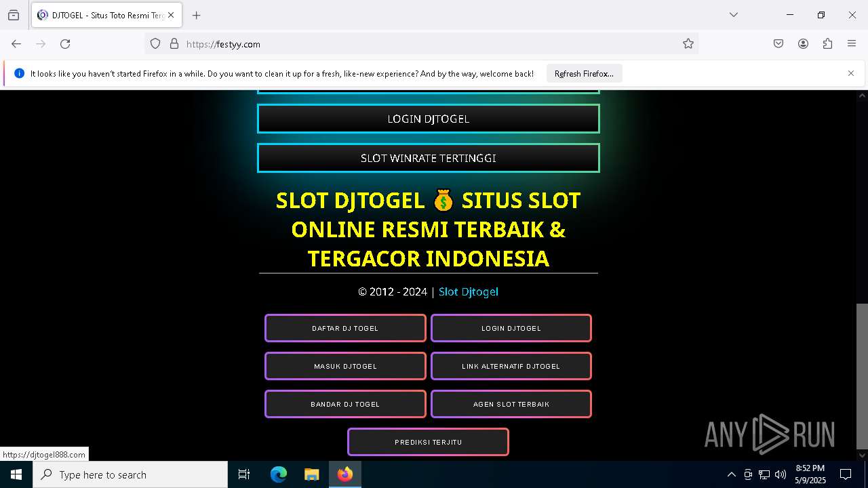Save page to Pocket
868x488 pixels.
(x=778, y=43)
